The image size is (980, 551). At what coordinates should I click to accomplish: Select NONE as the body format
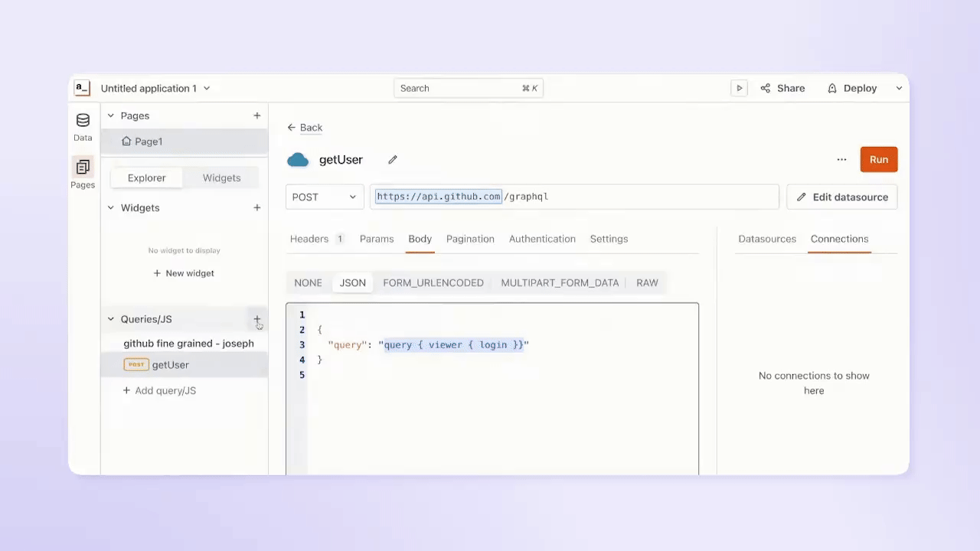pos(308,282)
